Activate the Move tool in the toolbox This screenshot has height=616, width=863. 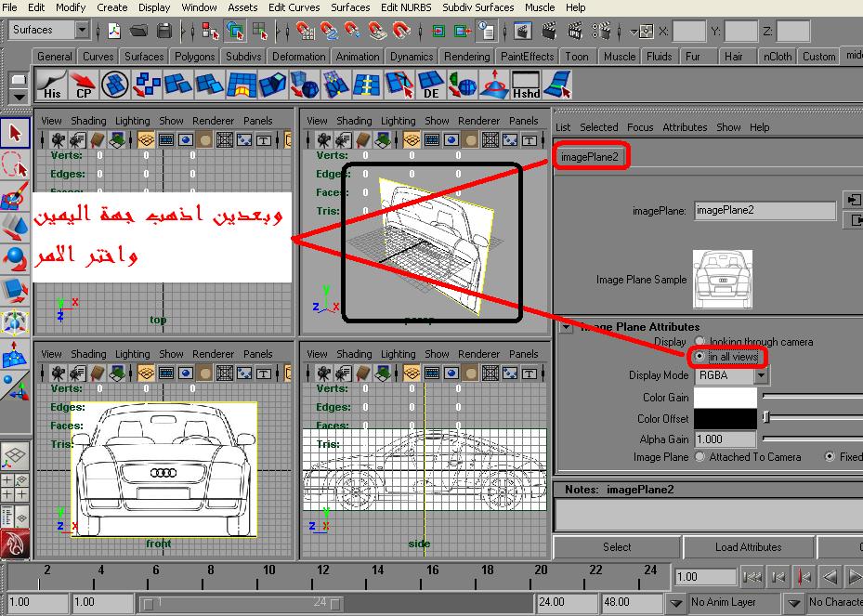(15, 227)
